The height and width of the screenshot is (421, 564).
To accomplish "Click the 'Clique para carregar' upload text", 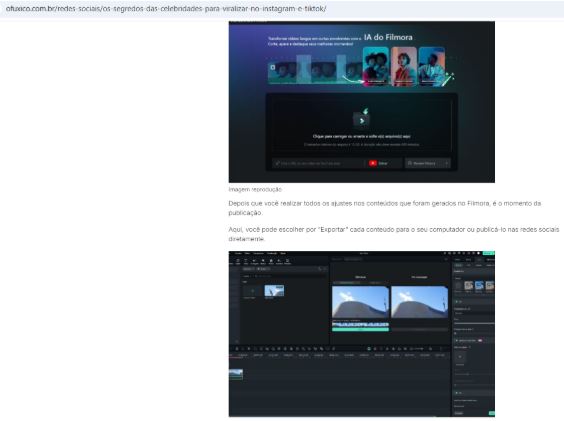I will pyautogui.click(x=361, y=136).
